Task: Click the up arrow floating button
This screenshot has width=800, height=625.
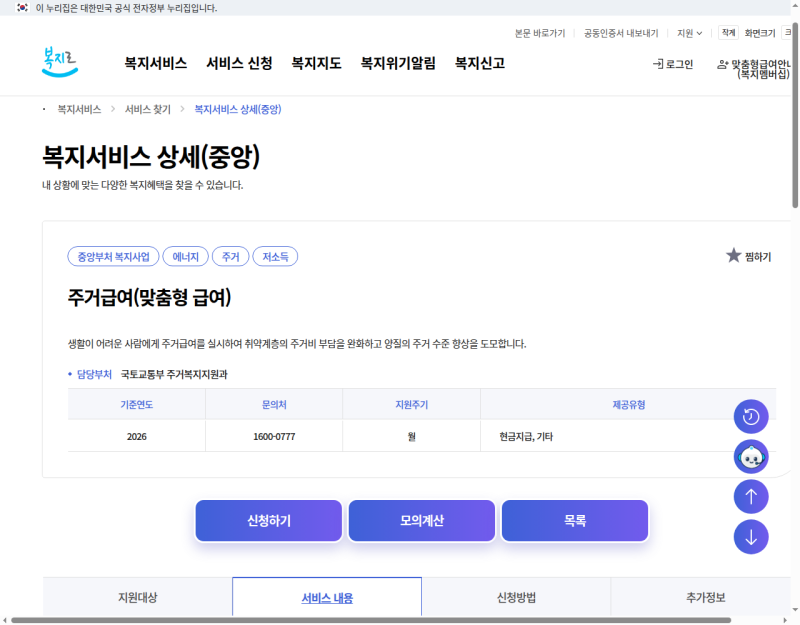Action: pos(751,496)
